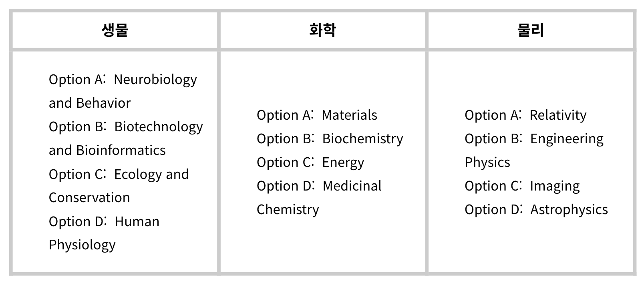This screenshot has height=289, width=644.
Task: Select Option A: Relativity in 물리 column
Action: point(525,115)
